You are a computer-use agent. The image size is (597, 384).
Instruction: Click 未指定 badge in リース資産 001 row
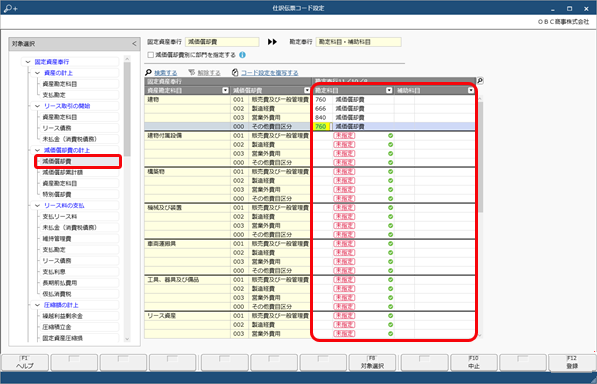click(344, 316)
